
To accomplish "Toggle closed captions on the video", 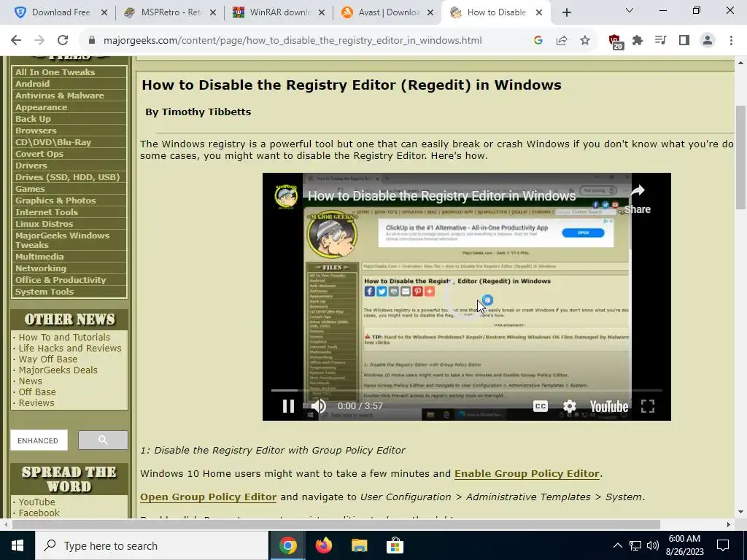I will pos(540,405).
